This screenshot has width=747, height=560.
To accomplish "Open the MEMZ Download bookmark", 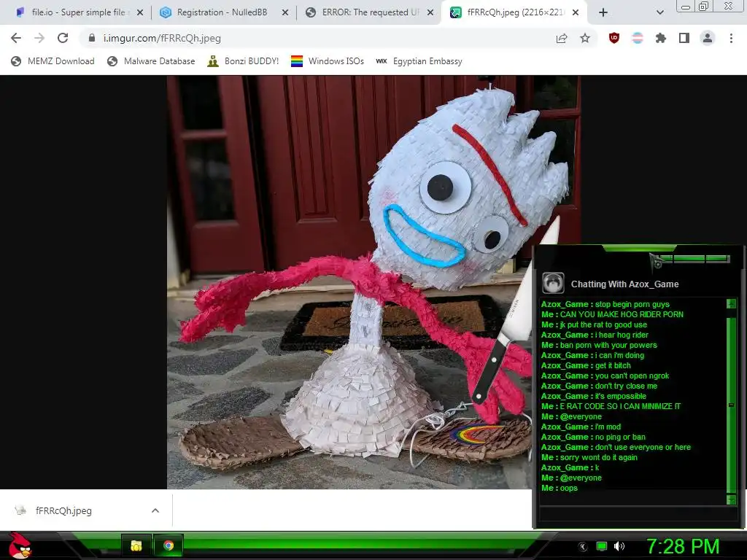I will pyautogui.click(x=53, y=61).
